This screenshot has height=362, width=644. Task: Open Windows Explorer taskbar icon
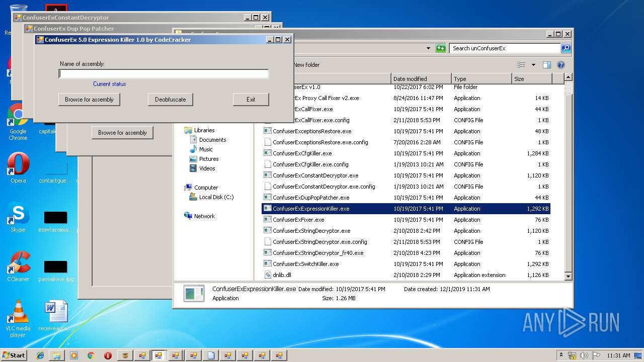57,355
